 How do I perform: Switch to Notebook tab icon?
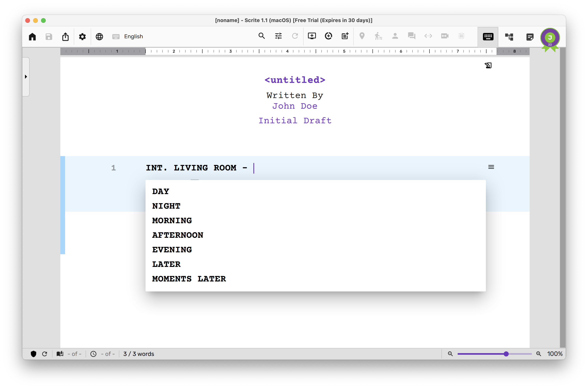click(530, 37)
